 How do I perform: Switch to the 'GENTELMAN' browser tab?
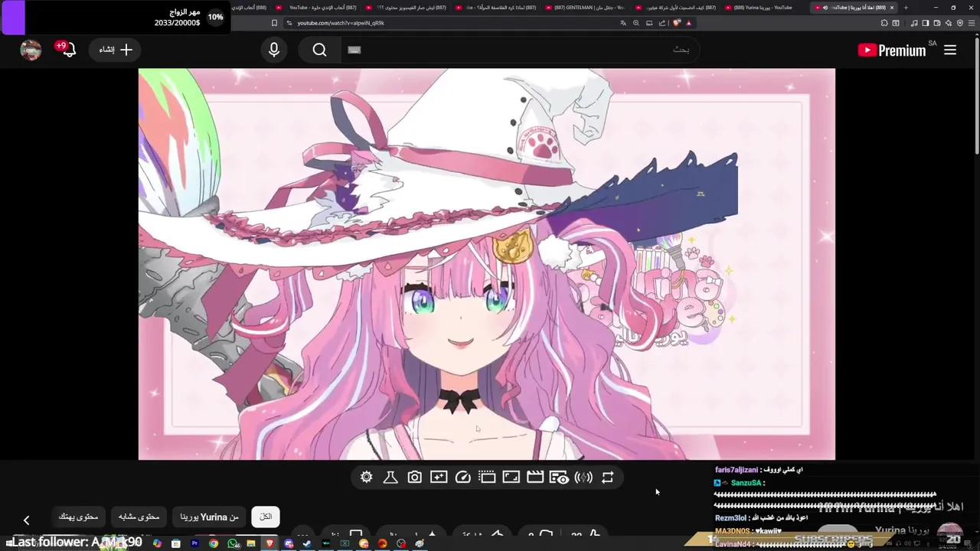pos(585,8)
